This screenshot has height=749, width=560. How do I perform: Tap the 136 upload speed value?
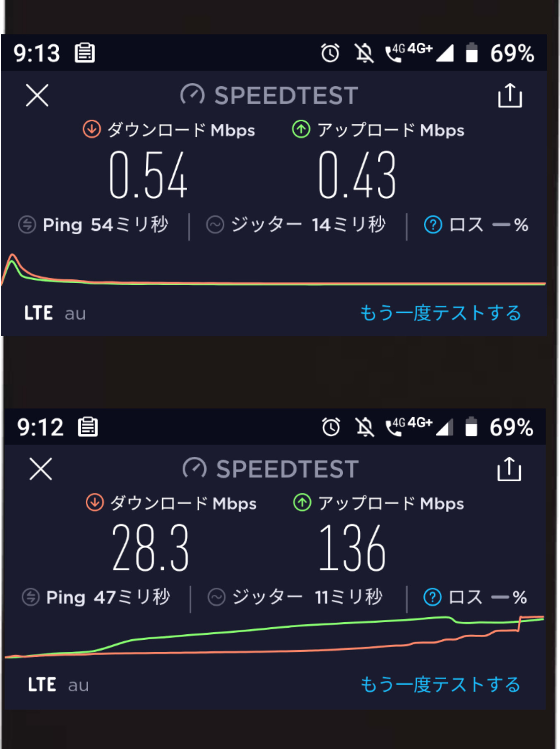pos(352,547)
